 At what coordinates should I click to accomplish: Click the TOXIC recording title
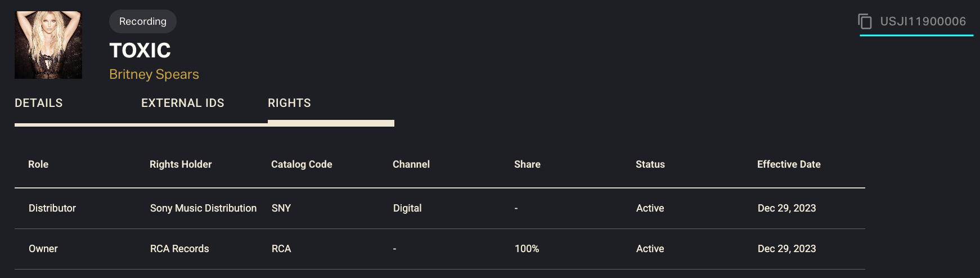pos(140,51)
